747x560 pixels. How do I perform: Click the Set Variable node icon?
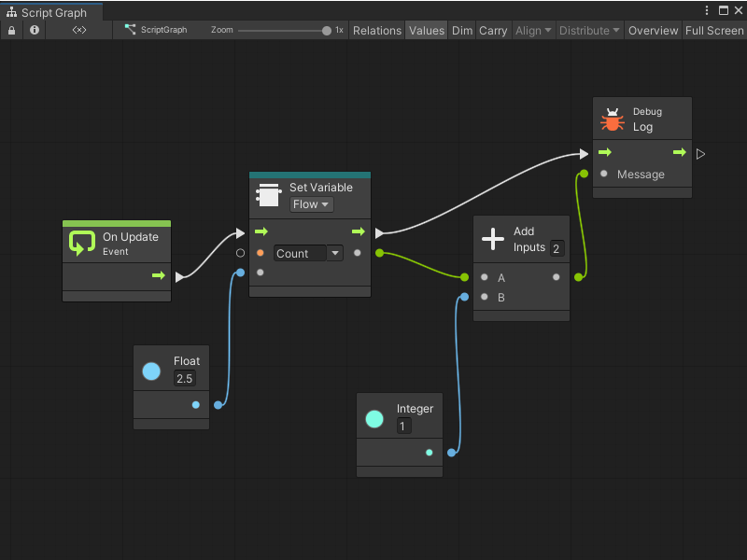point(268,193)
